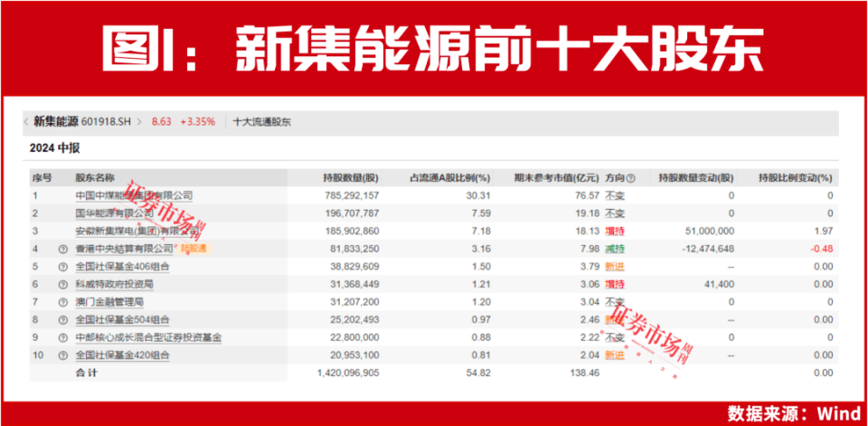The image size is (868, 426).
Task: Open shareholder 国华能源有限公司
Action: click(x=115, y=213)
